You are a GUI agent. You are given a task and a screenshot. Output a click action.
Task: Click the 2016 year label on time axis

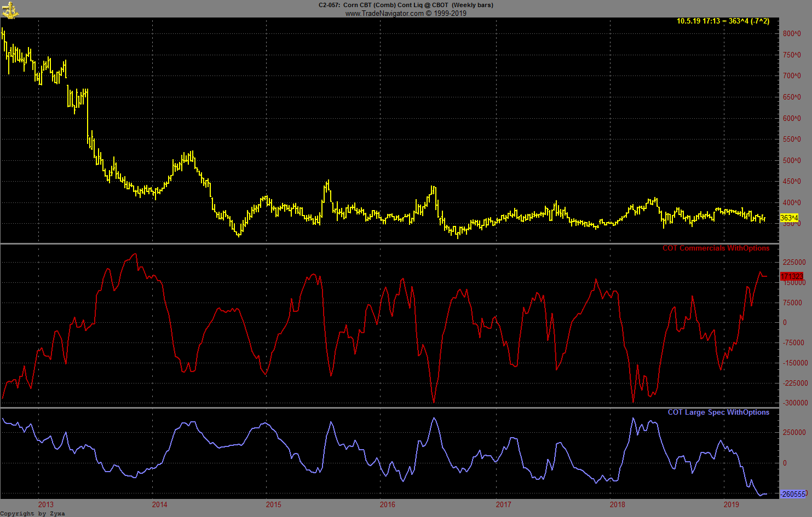(388, 504)
